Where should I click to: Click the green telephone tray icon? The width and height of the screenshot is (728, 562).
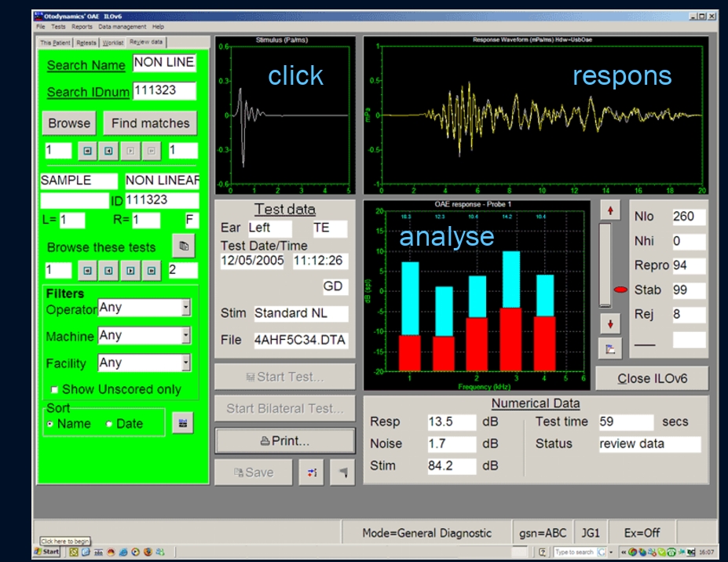tap(671, 553)
